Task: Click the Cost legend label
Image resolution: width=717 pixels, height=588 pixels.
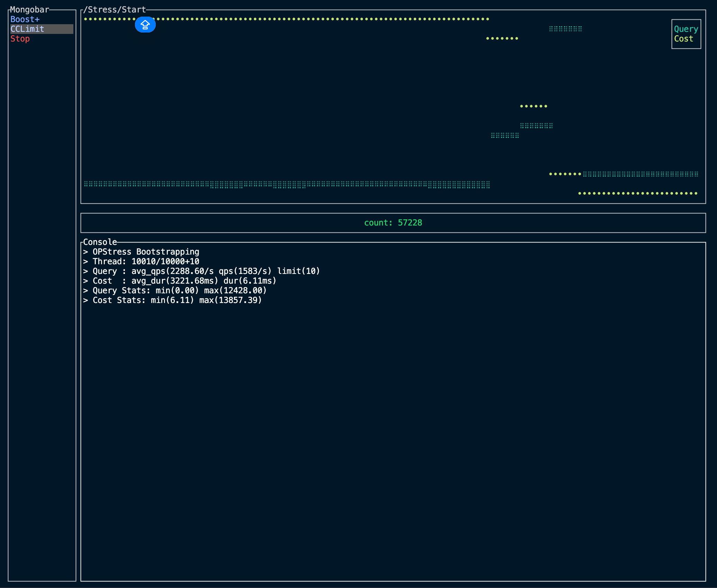Action: click(683, 39)
